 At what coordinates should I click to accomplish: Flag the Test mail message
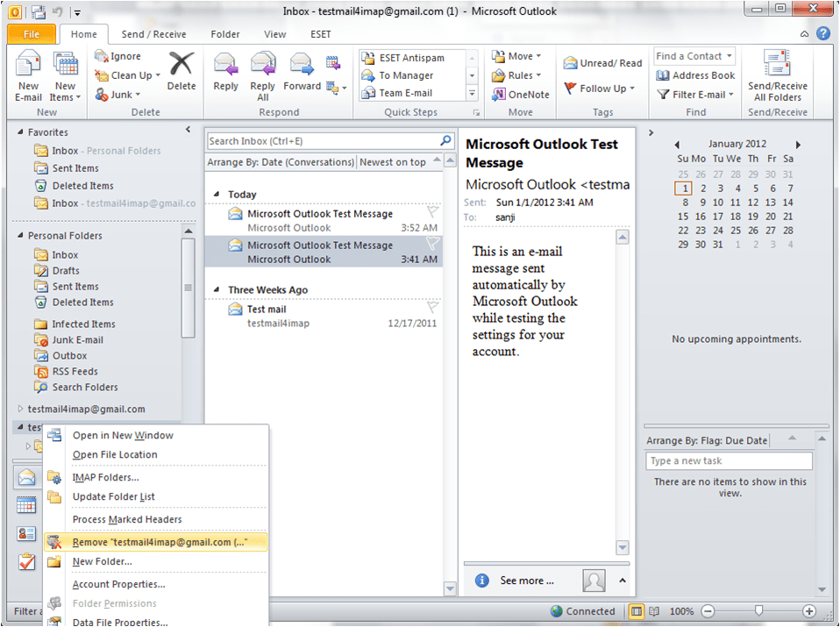(432, 307)
